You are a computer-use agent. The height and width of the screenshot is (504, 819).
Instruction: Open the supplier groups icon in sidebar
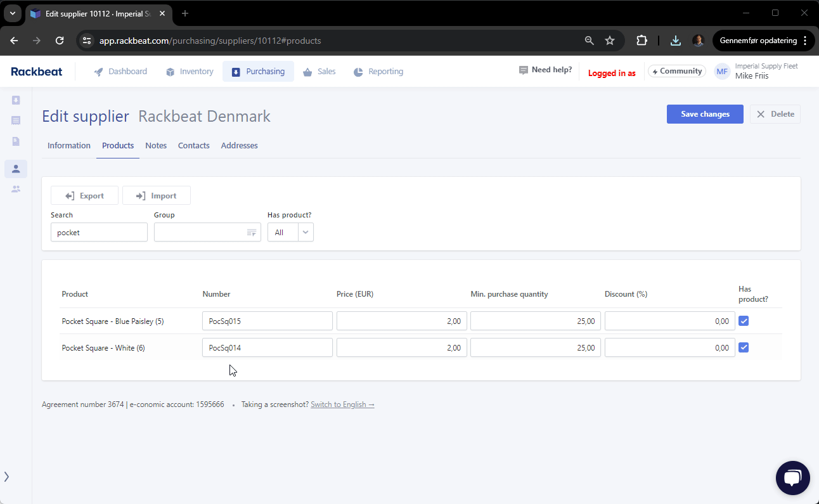point(16,189)
